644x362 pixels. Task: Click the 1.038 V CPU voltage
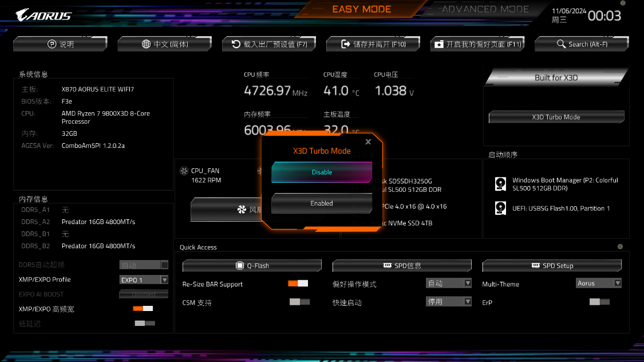(394, 91)
